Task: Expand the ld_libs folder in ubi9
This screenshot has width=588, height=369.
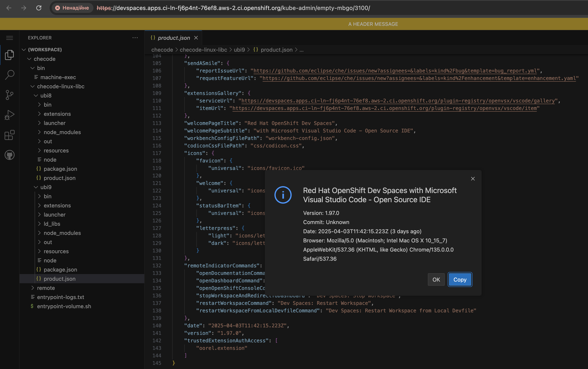Action: tap(52, 224)
